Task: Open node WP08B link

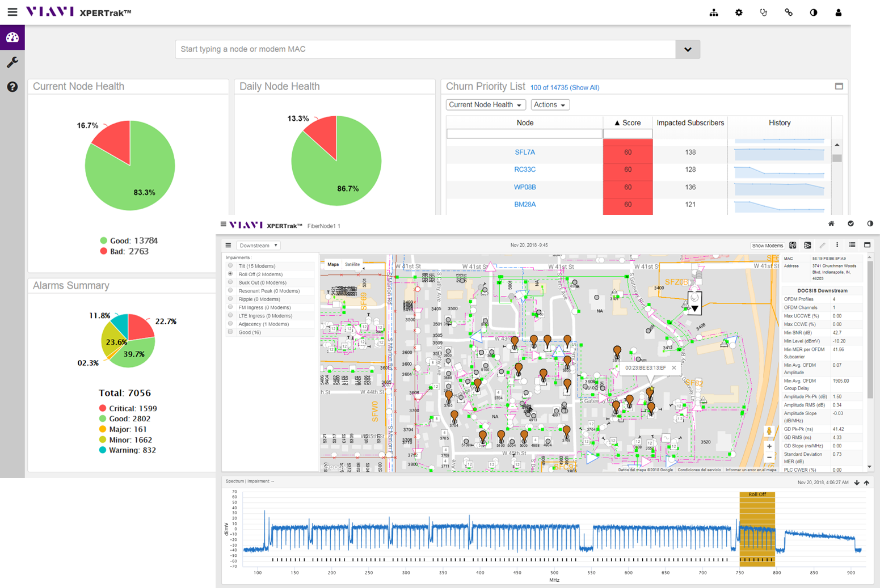Action: pos(525,187)
